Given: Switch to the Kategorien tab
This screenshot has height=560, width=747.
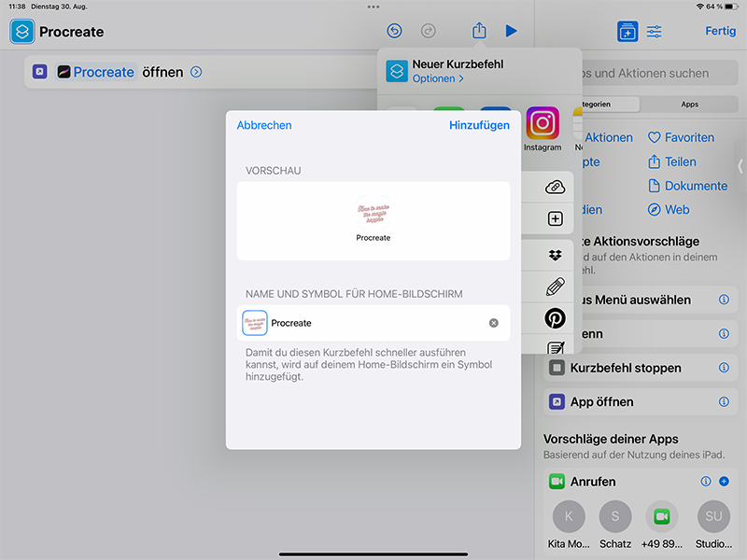Looking at the screenshot, I should click(x=611, y=105).
